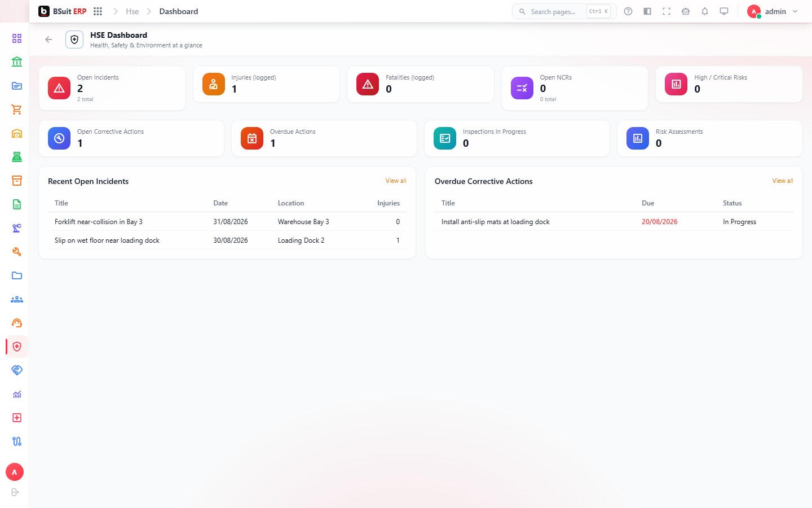Click the green document file icon

pyautogui.click(x=17, y=204)
